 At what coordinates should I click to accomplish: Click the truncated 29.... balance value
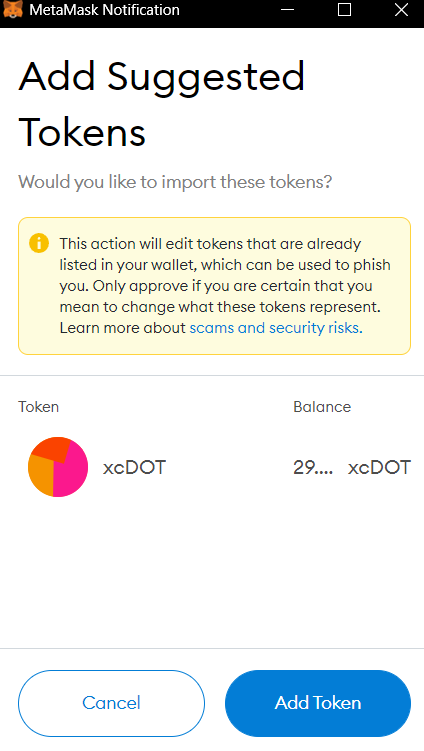point(313,467)
